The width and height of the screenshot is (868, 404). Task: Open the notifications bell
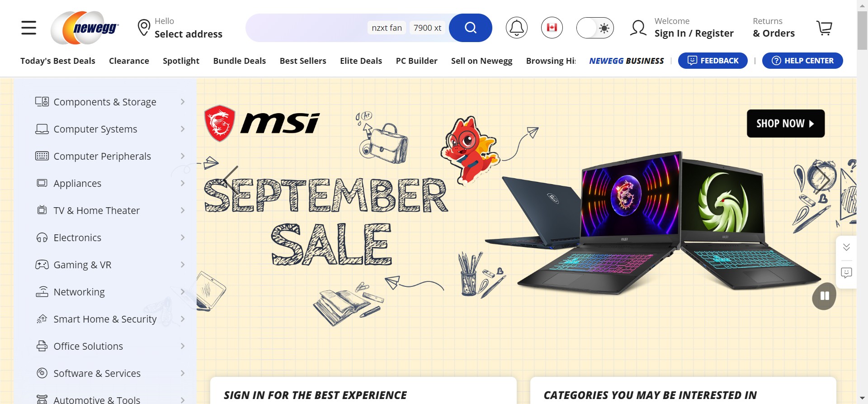(516, 28)
